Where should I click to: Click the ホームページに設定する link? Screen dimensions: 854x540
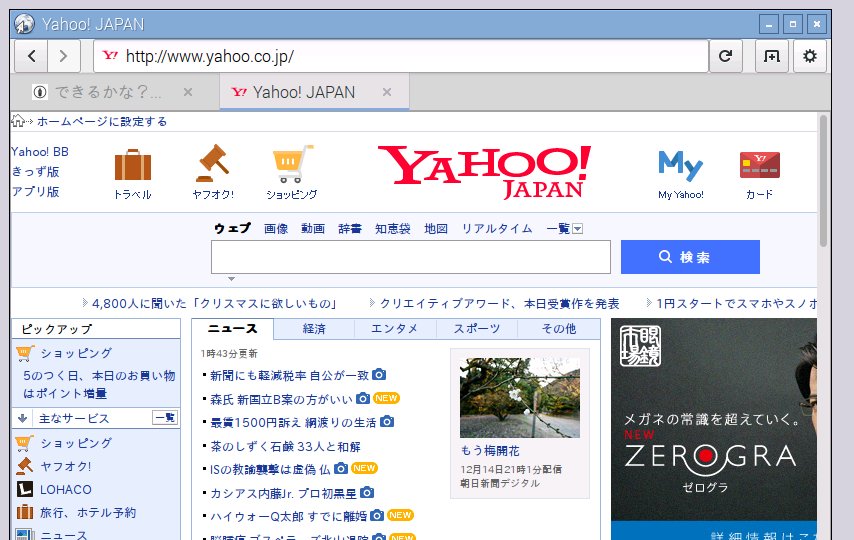(x=102, y=121)
